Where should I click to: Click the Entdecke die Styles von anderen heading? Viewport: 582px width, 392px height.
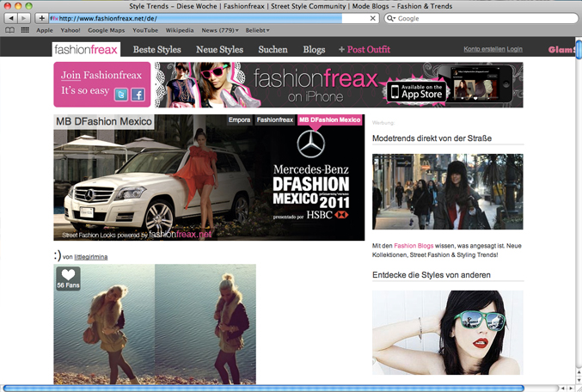[432, 275]
